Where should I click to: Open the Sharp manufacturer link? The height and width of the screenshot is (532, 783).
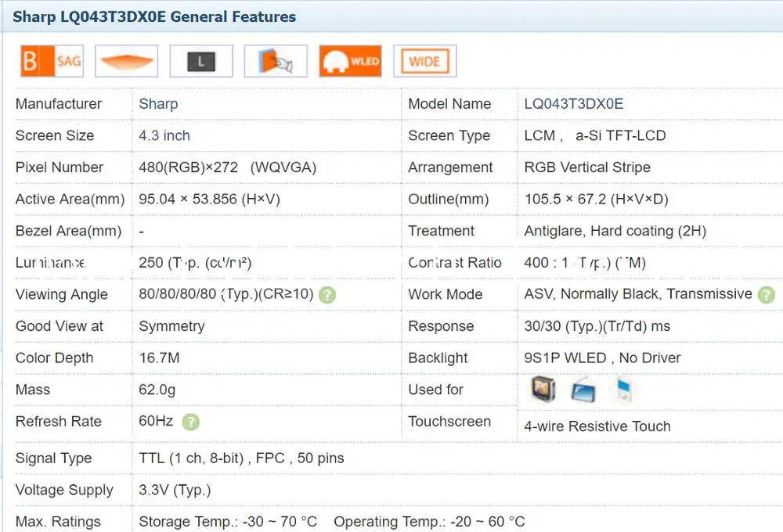158,104
